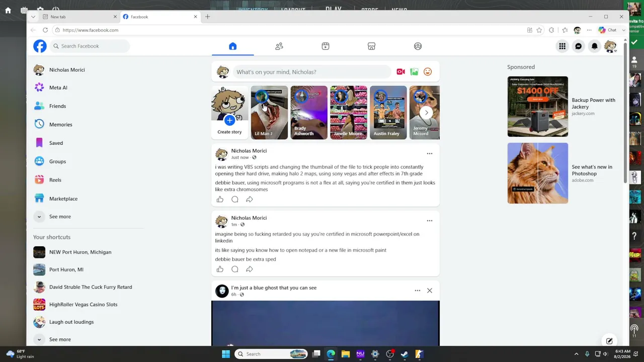This screenshot has width=644, height=362.
Task: Open the 'Laugh out loudings' shortcut
Action: 71,322
